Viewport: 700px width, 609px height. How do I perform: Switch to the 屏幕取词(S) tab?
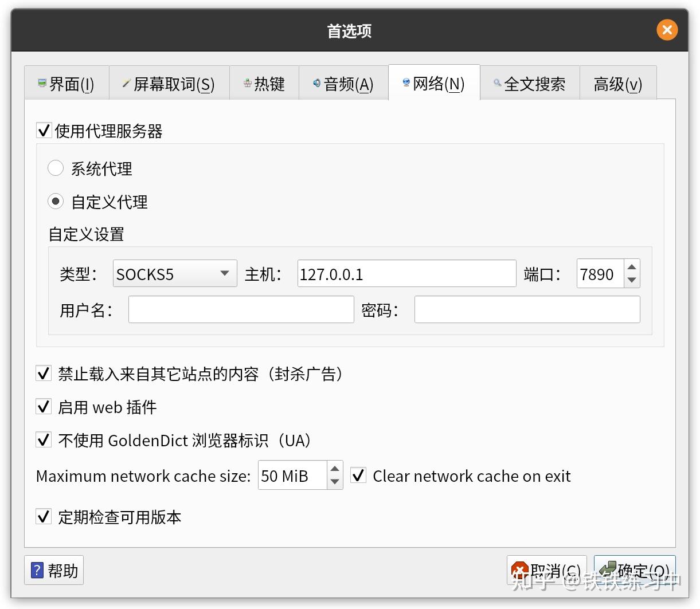169,84
